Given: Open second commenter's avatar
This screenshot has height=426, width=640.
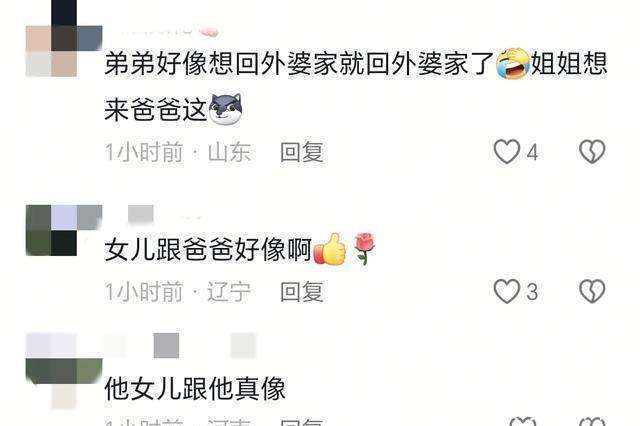Looking at the screenshot, I should 64,231.
